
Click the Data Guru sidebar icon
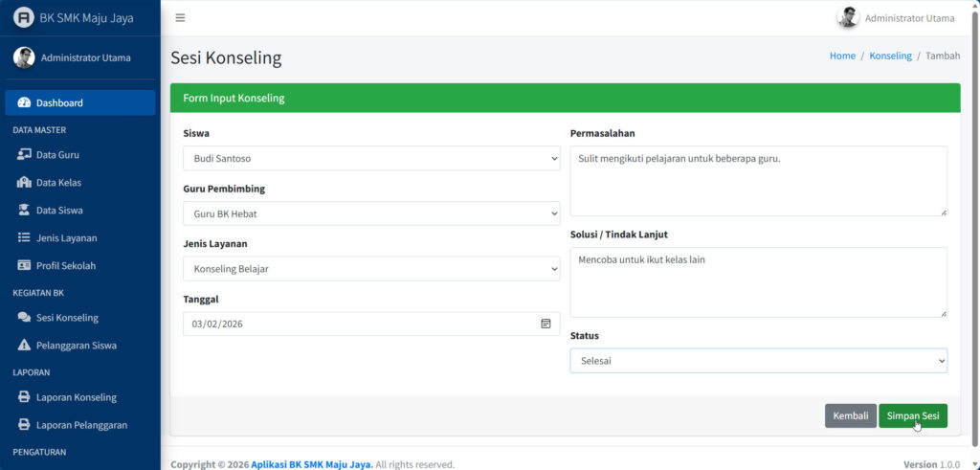point(24,154)
